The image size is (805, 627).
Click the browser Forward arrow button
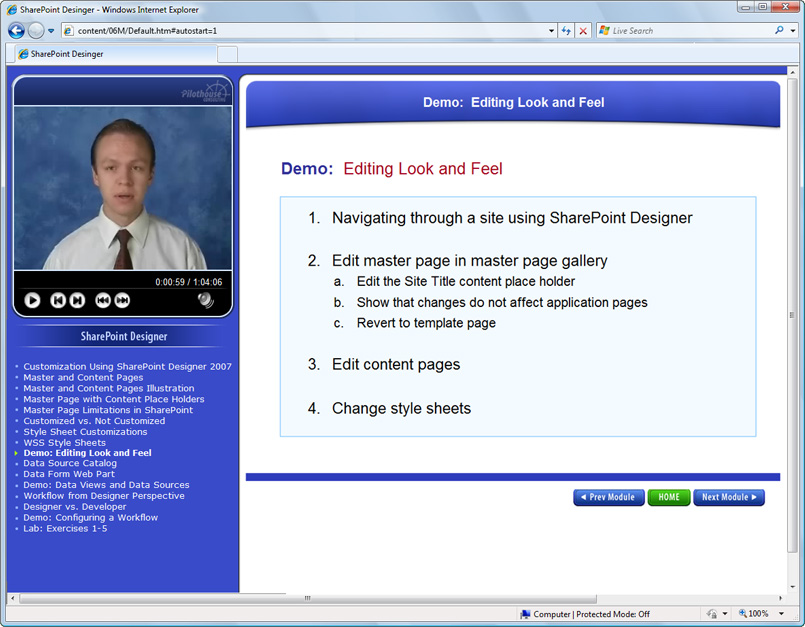[x=36, y=31]
